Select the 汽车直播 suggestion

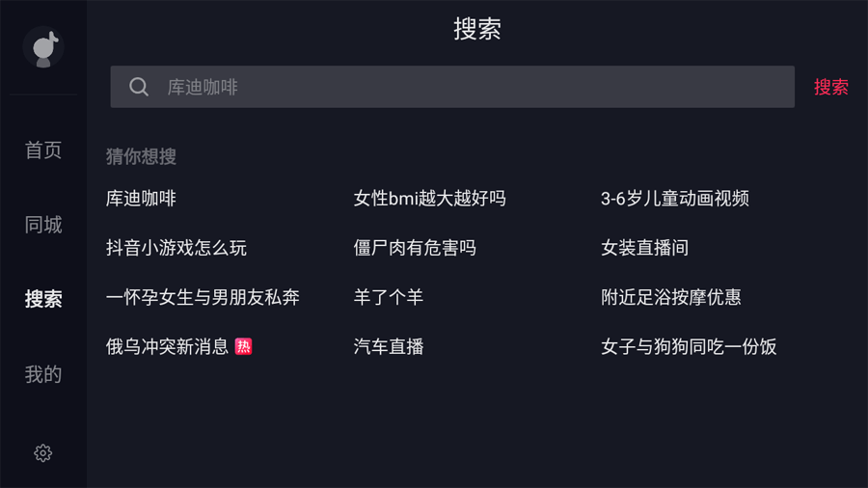[x=388, y=346]
